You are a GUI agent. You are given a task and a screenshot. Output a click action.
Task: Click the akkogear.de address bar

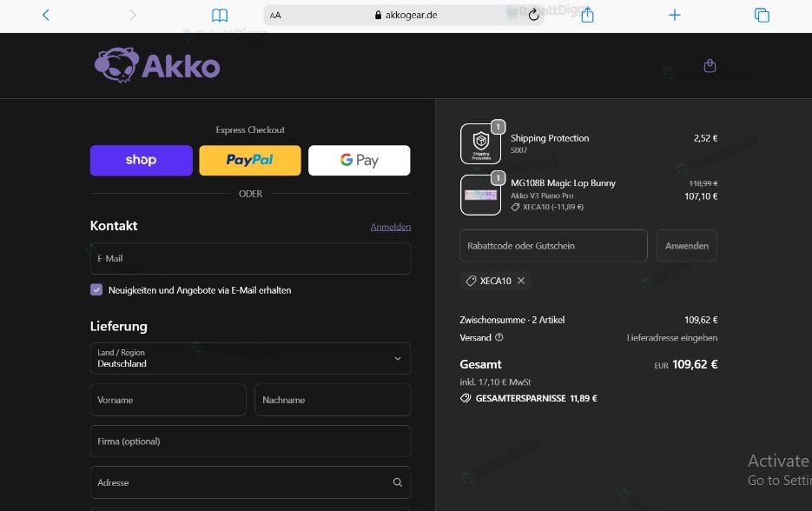point(404,15)
